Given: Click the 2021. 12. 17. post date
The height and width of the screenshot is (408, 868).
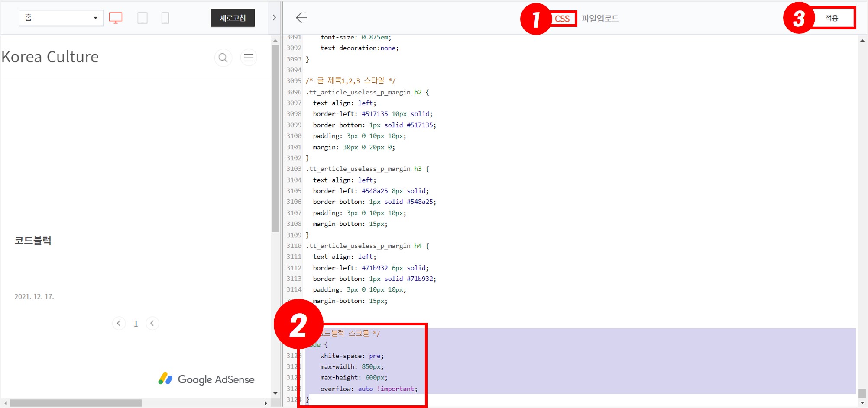Looking at the screenshot, I should [x=34, y=296].
